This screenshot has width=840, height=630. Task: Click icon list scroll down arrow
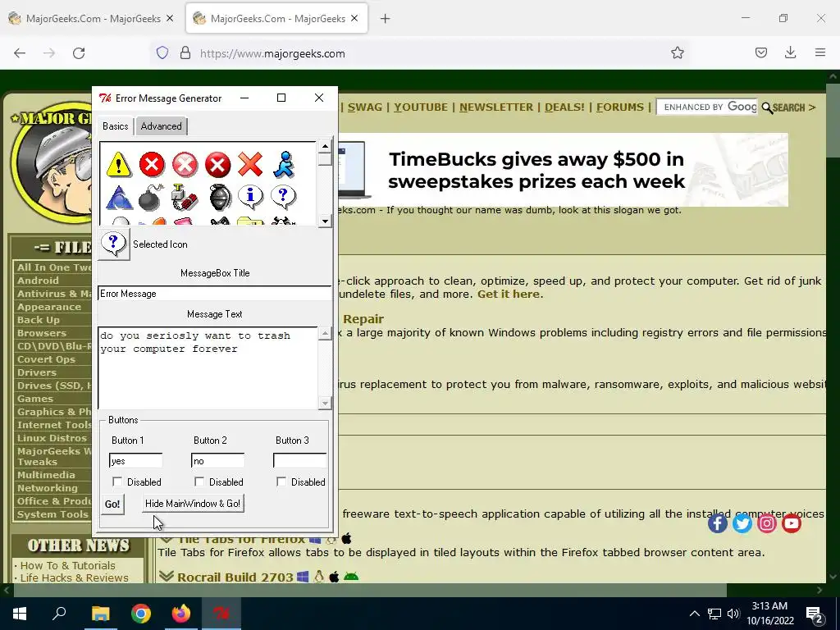pos(325,221)
